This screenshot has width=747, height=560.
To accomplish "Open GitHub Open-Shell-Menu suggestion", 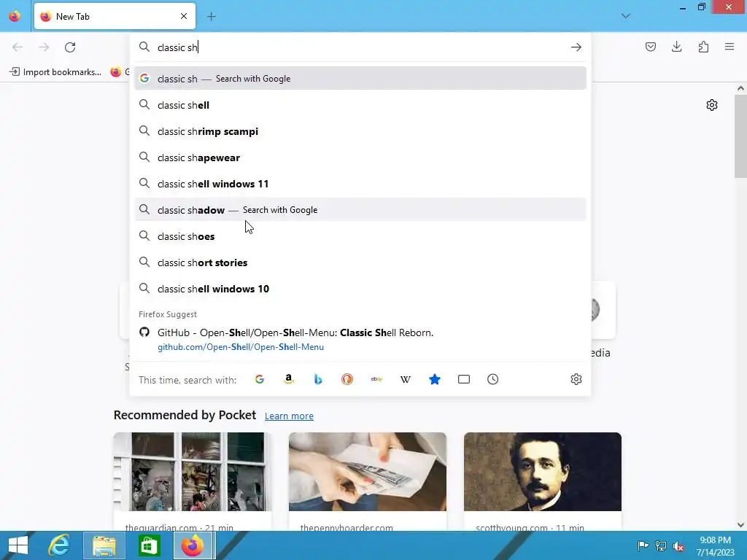I will (360, 339).
